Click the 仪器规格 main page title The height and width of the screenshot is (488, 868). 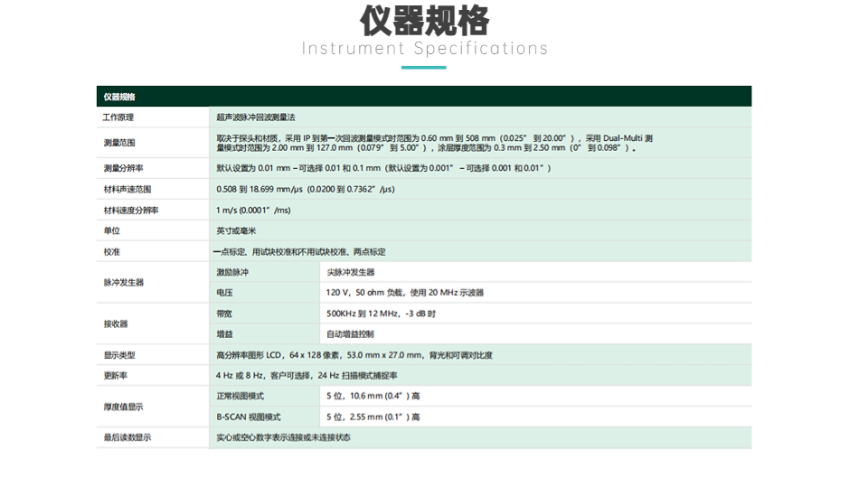click(425, 20)
